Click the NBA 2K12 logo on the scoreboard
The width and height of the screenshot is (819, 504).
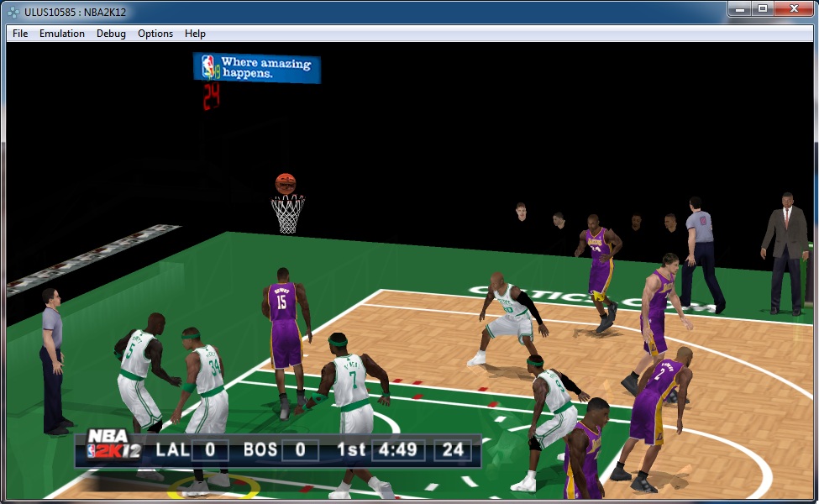[111, 448]
